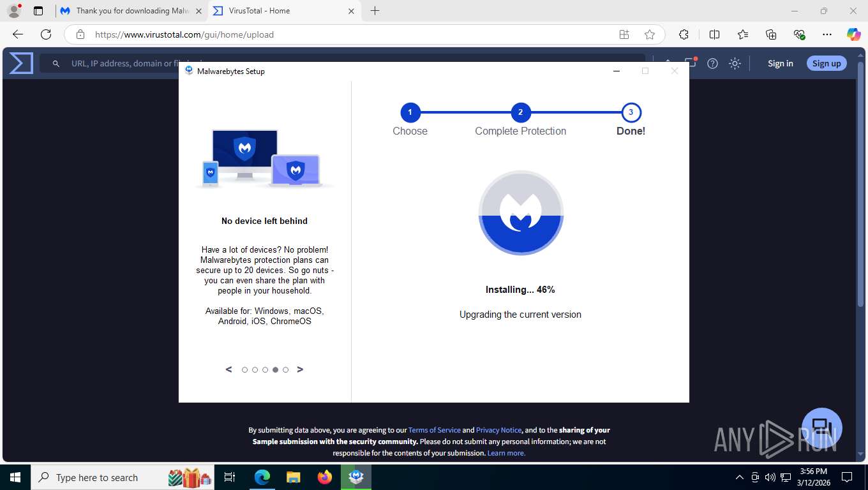
Task: Refresh the page with the reload icon
Action: point(46,34)
